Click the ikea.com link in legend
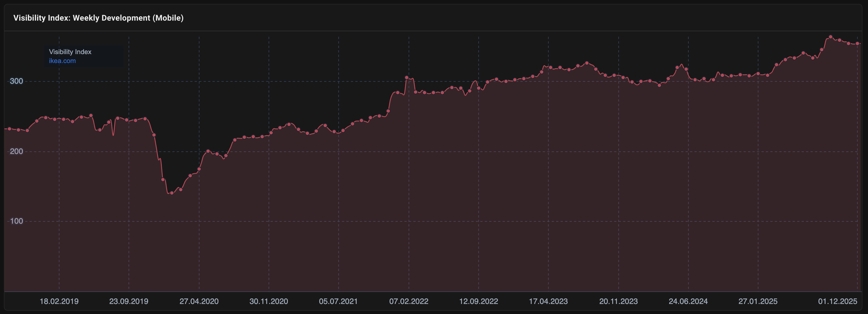Image resolution: width=868 pixels, height=314 pixels. tap(62, 61)
